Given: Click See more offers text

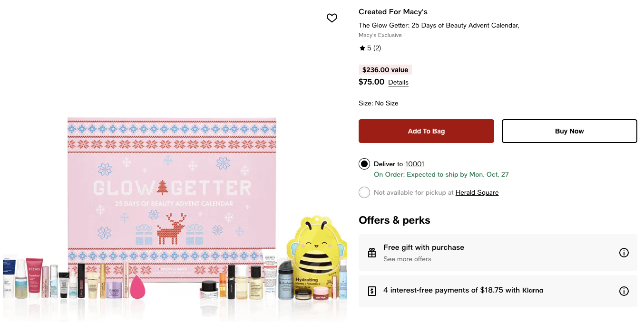Looking at the screenshot, I should tap(407, 259).
